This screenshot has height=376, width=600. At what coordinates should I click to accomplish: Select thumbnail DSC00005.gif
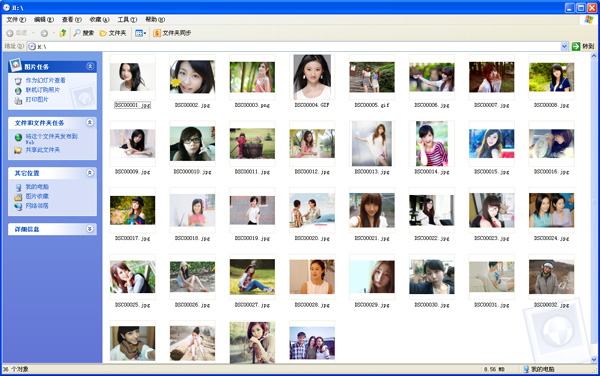click(x=372, y=77)
